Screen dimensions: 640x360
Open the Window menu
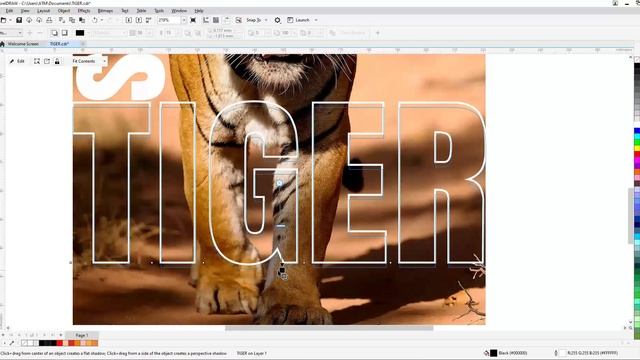coord(179,11)
